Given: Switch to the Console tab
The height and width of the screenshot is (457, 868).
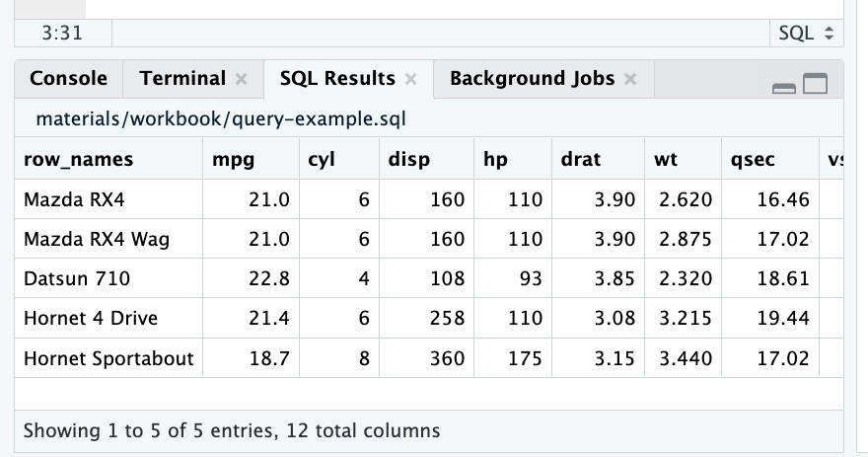Looking at the screenshot, I should (x=68, y=79).
